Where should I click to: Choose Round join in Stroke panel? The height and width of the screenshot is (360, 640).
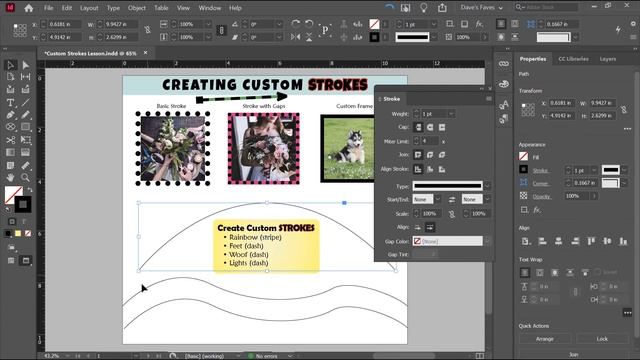tap(430, 155)
